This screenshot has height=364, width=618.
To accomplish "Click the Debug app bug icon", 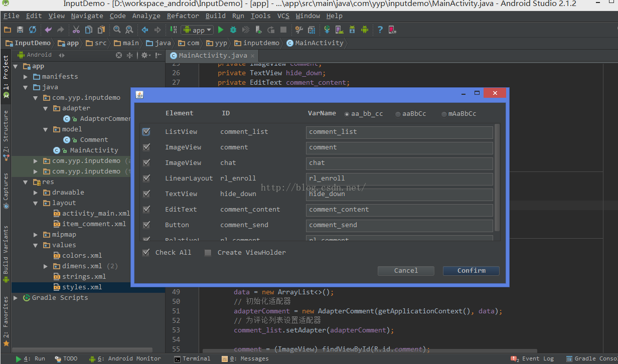I will (233, 30).
